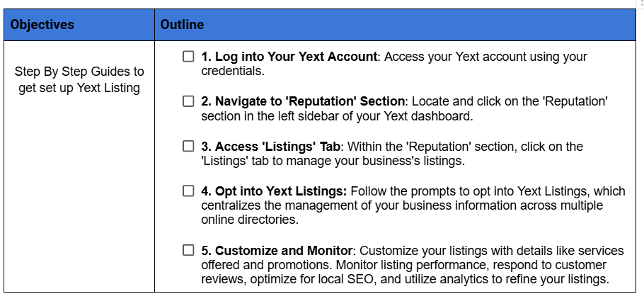
Task: Check the 'Log into Your Yext Account' checkbox
Action: [188, 57]
